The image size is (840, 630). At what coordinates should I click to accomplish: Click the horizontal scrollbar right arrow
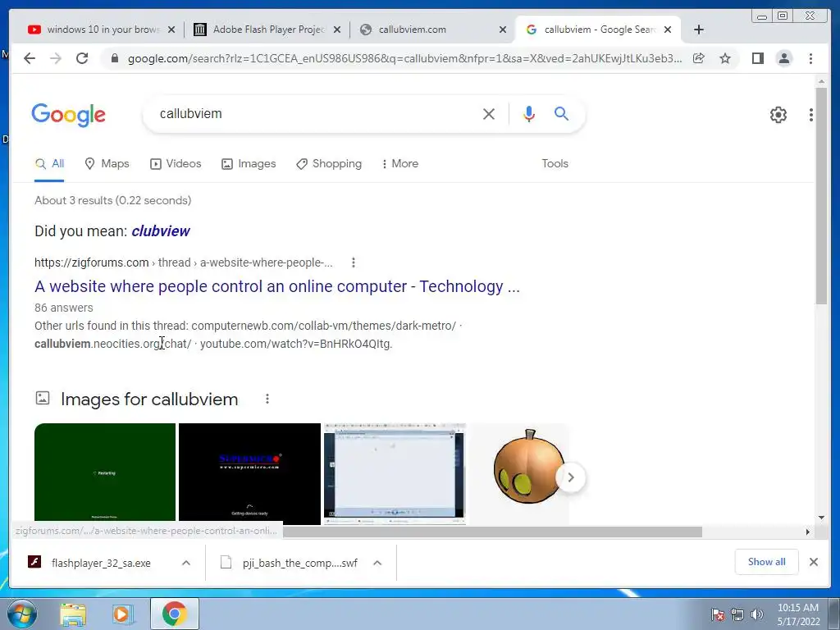coord(808,532)
